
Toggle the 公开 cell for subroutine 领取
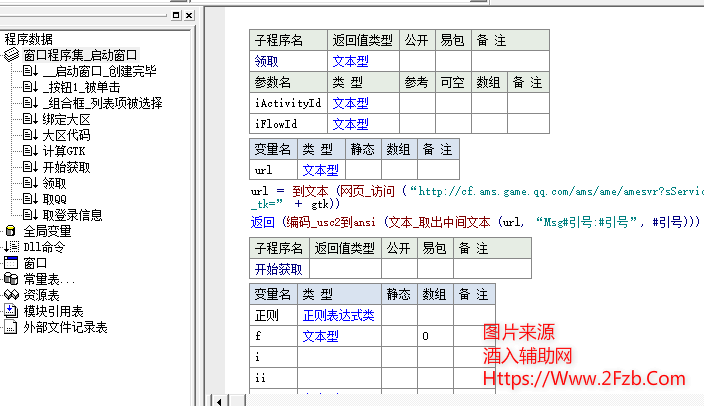(416, 61)
